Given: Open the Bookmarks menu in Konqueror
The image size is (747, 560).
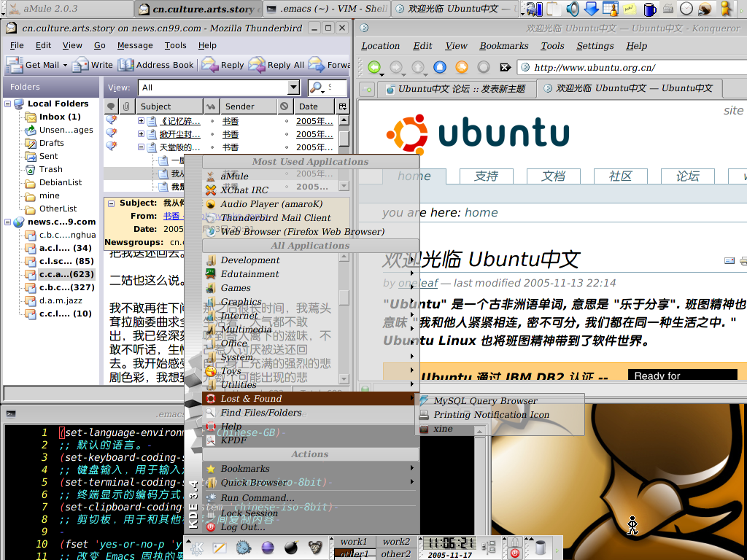Looking at the screenshot, I should pyautogui.click(x=504, y=46).
